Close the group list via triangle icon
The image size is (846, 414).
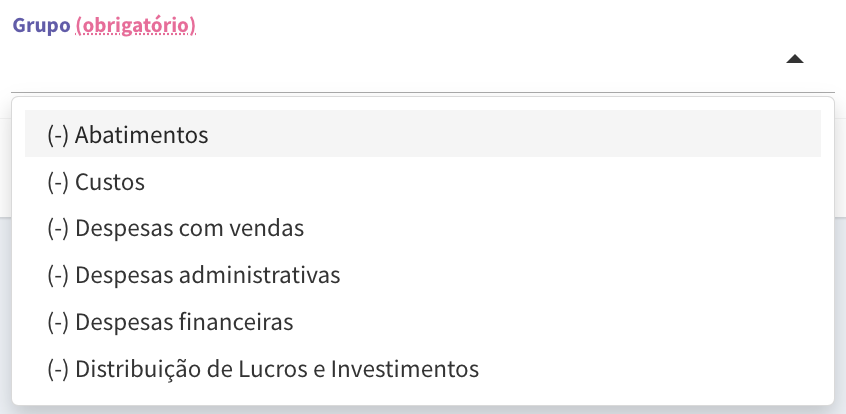pos(795,59)
